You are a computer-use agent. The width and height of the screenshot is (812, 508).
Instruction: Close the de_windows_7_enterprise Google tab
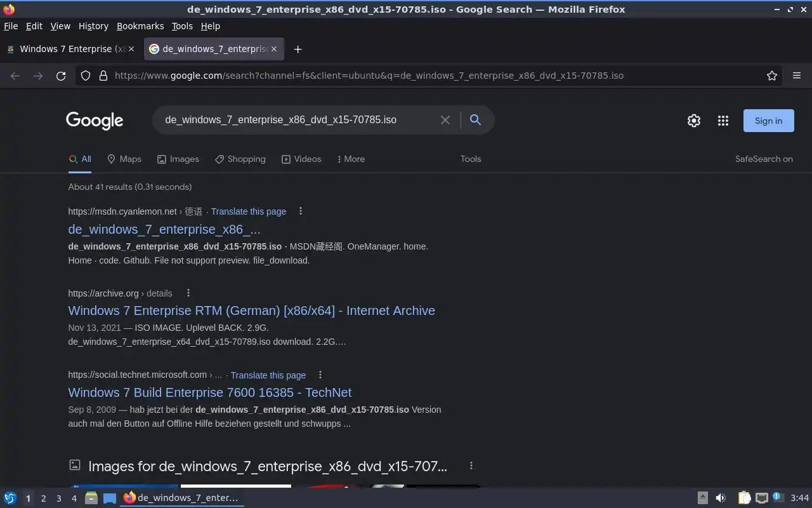pos(274,49)
